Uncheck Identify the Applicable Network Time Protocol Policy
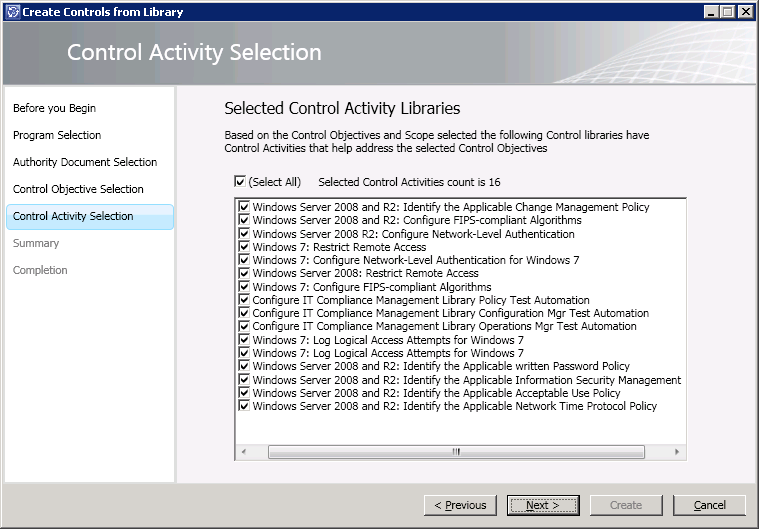 244,406
